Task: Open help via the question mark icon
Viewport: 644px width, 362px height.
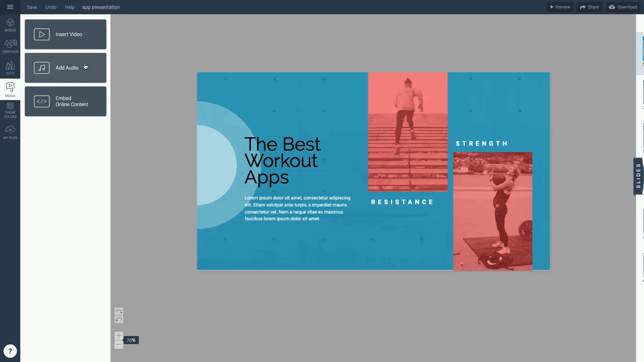Action: [10, 351]
